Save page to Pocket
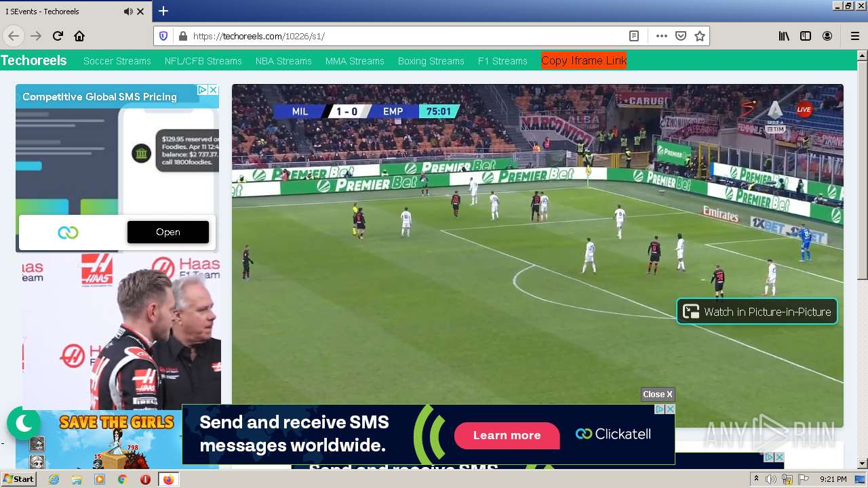Viewport: 868px width, 488px height. point(681,36)
